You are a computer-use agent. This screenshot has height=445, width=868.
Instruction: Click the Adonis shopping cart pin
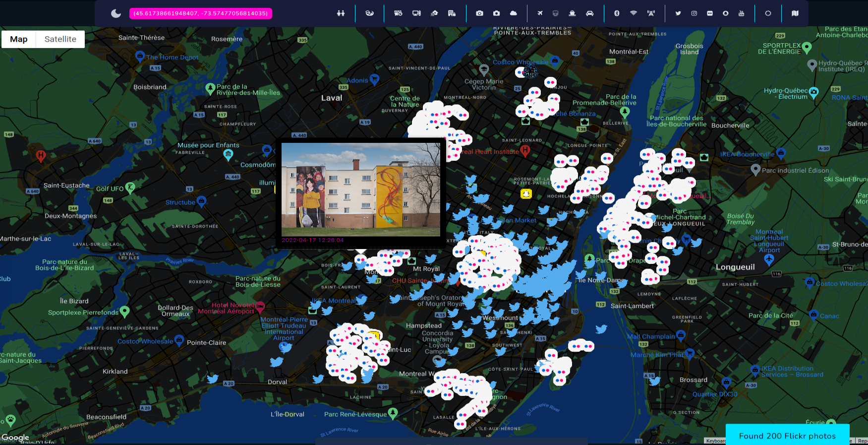pyautogui.click(x=374, y=78)
